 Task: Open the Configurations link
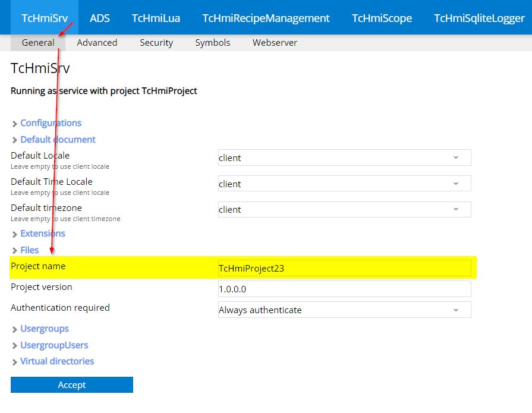51,123
